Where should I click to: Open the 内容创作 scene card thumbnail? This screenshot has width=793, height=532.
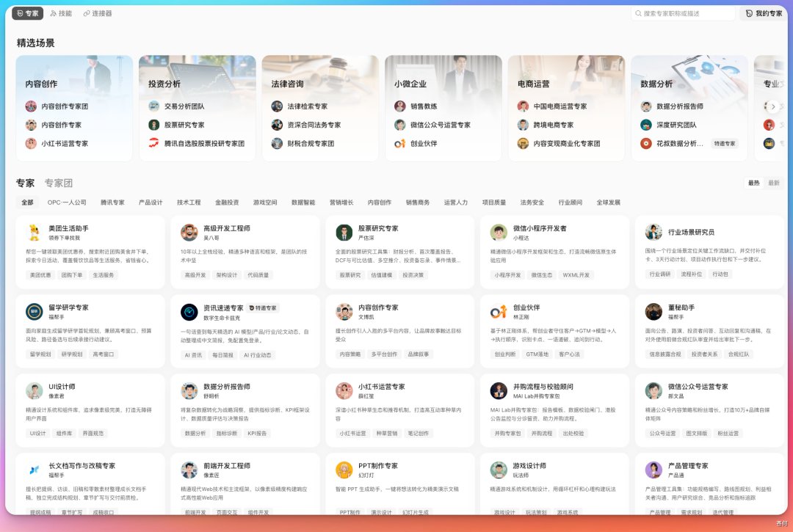[74, 108]
